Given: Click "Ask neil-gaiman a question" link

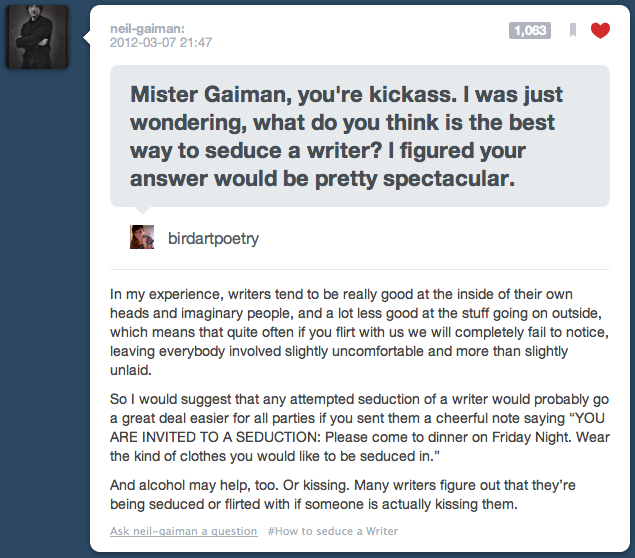Looking at the screenshot, I should [184, 532].
